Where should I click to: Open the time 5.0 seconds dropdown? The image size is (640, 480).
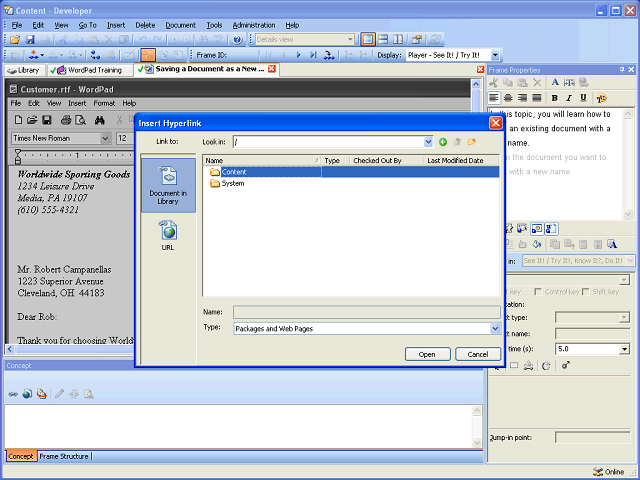(624, 349)
